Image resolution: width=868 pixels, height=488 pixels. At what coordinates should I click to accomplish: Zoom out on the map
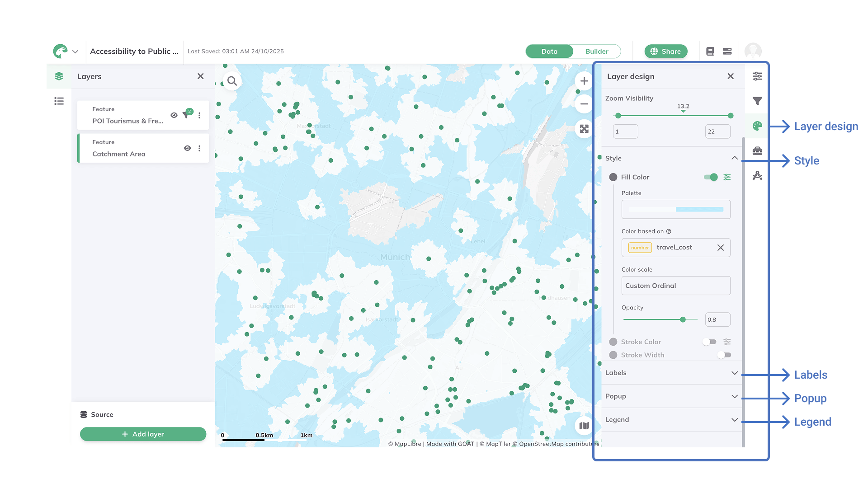(584, 104)
